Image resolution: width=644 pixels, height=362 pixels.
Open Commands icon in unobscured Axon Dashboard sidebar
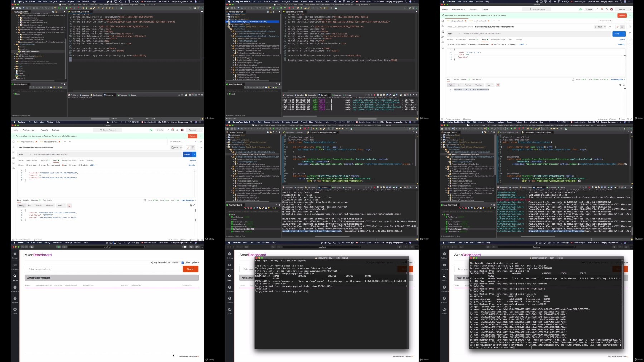pos(15,287)
